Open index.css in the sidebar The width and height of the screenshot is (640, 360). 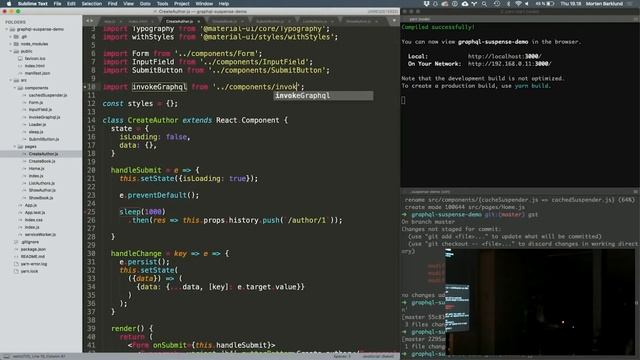tap(33, 220)
